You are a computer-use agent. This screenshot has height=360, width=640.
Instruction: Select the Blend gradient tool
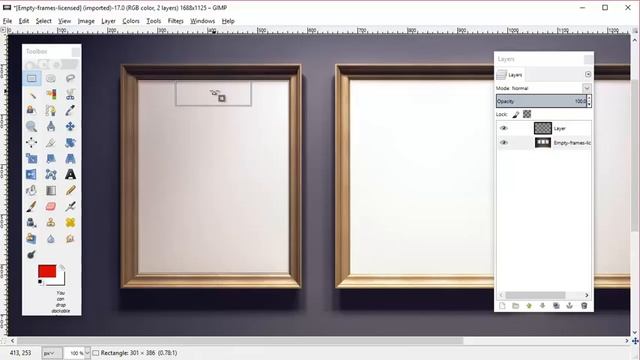(51, 190)
